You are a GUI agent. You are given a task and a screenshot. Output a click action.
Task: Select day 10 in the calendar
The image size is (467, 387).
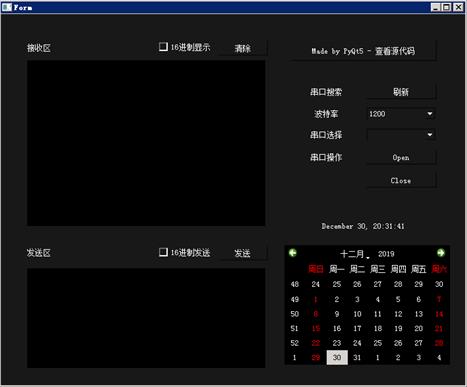(357, 314)
